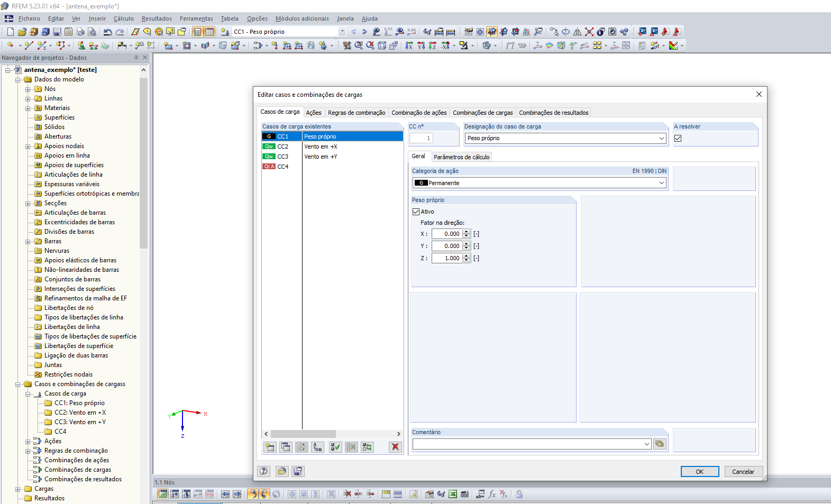Switch to the Ações tab
This screenshot has height=504, width=831.
[x=314, y=113]
